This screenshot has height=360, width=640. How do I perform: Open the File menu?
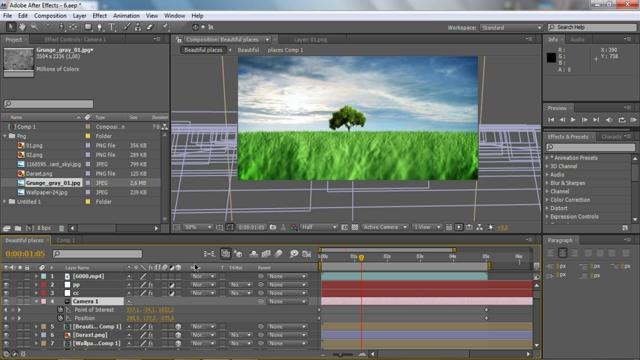click(7, 16)
